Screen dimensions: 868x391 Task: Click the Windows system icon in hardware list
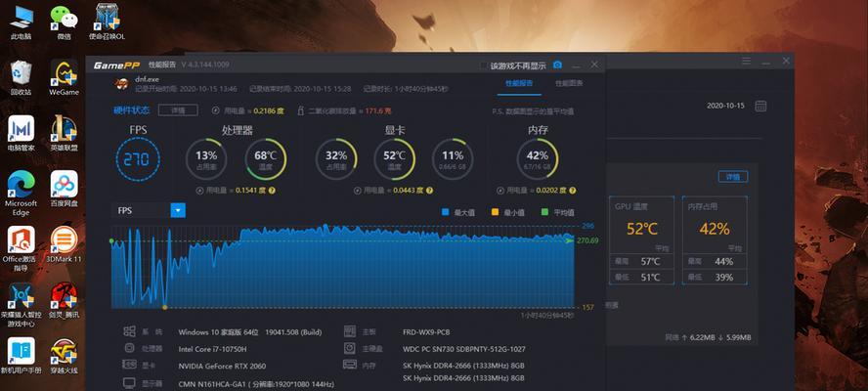tap(129, 331)
